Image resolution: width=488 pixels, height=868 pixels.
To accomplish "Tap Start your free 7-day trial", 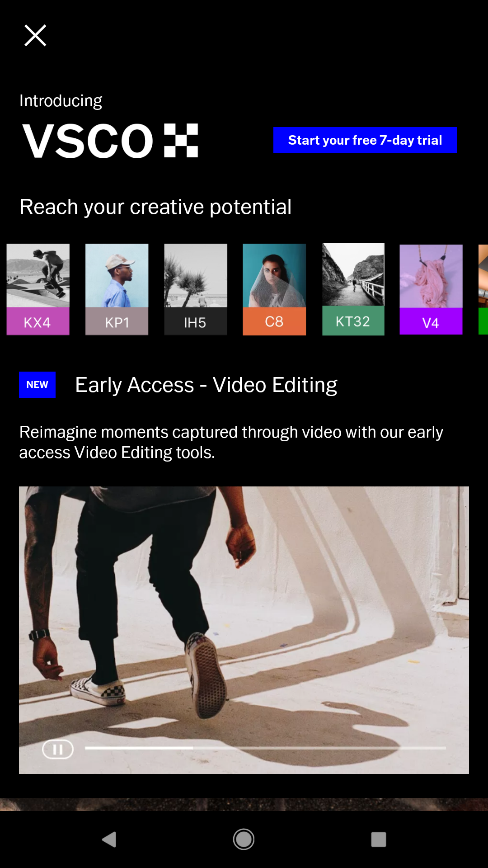I will (x=365, y=140).
